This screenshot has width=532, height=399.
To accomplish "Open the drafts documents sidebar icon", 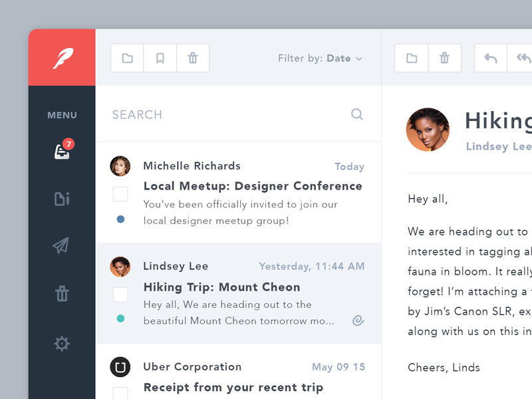I will tap(62, 199).
